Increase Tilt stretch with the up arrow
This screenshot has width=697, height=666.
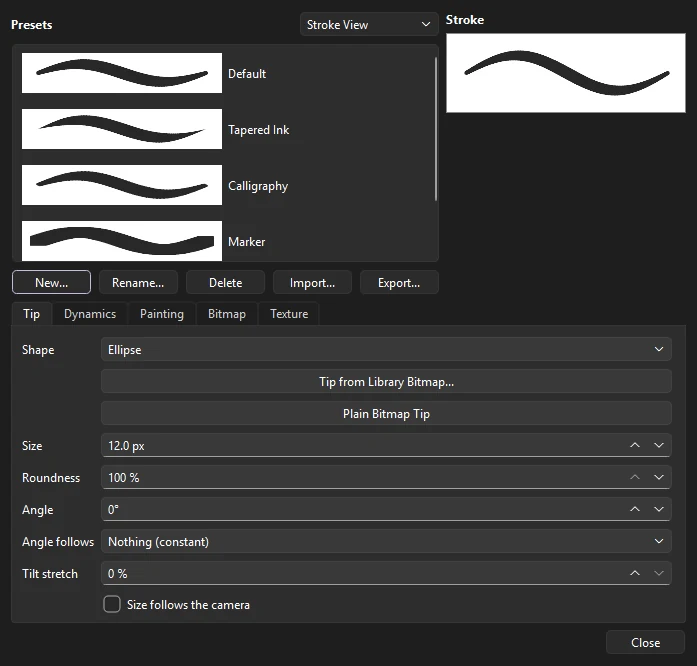[x=635, y=573]
